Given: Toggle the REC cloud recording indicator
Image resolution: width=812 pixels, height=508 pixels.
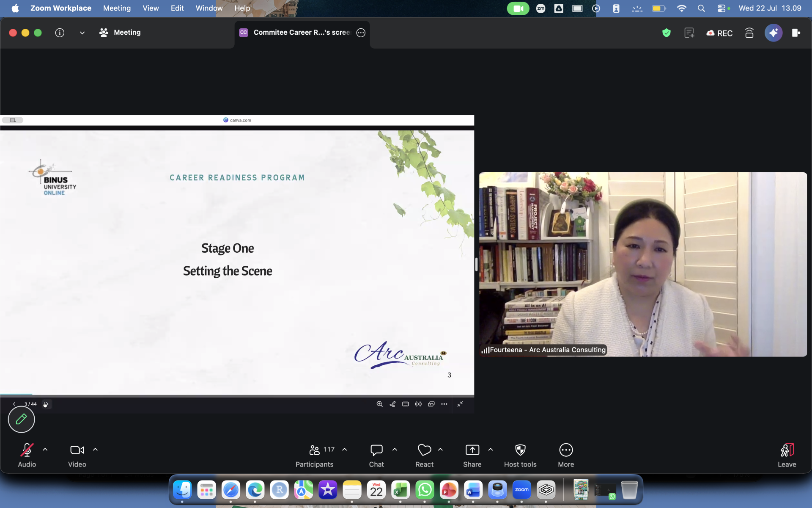Looking at the screenshot, I should [719, 33].
